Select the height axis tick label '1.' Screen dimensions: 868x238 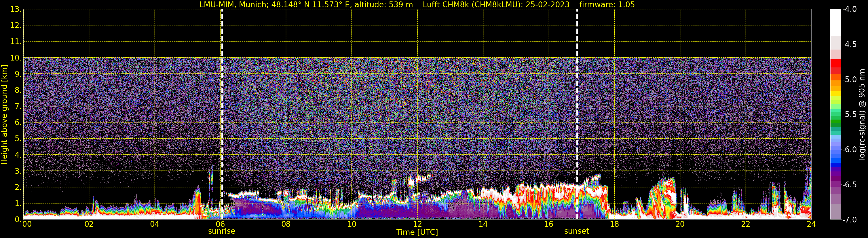pyautogui.click(x=18, y=203)
